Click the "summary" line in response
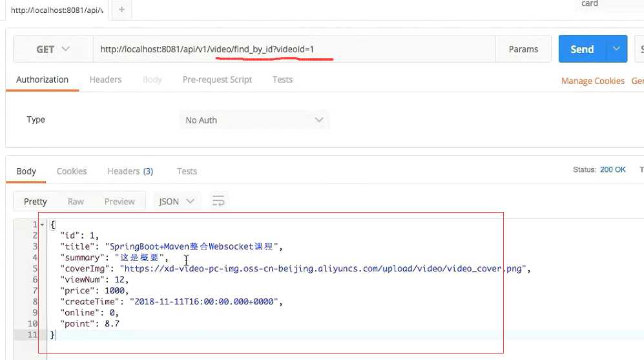644x360 pixels. [114, 258]
